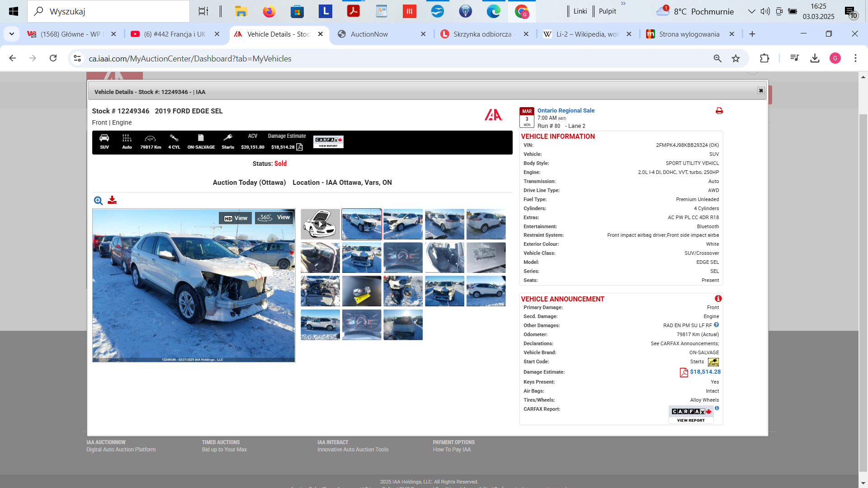Open the 360 View of the vehicle
Screen dimensions: 868x488
274,218
